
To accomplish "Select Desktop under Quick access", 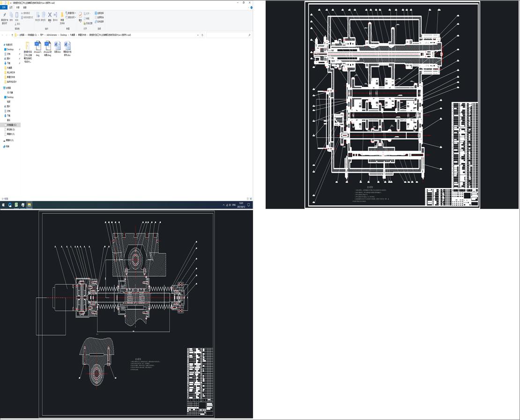I will pos(10,49).
